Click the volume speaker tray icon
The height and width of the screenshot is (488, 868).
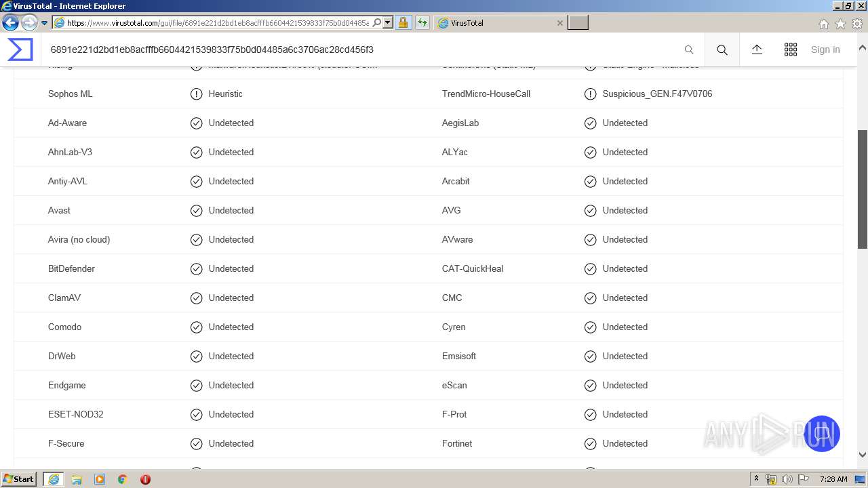point(787,479)
